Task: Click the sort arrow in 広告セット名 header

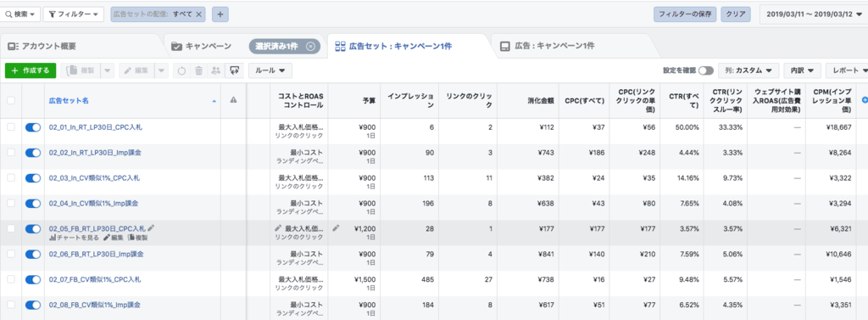Action: pyautogui.click(x=214, y=100)
